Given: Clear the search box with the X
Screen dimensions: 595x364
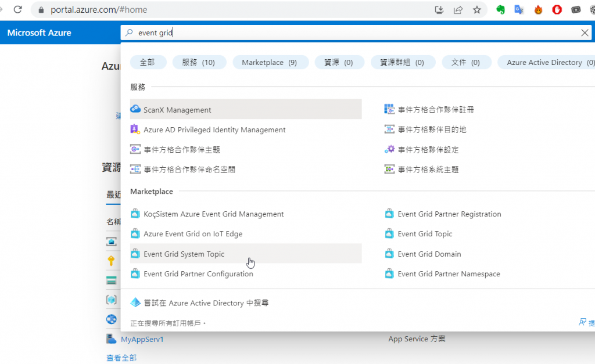Looking at the screenshot, I should point(585,33).
